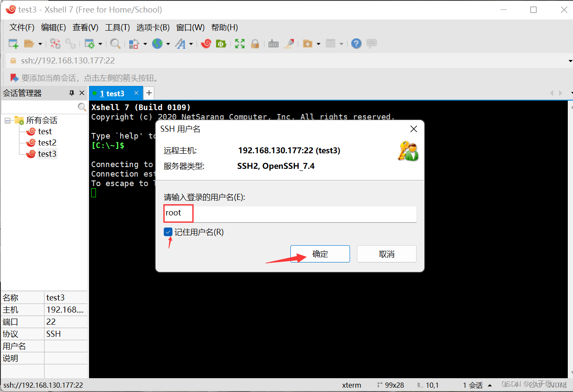Click the session search magnifier icon

pyautogui.click(x=82, y=107)
